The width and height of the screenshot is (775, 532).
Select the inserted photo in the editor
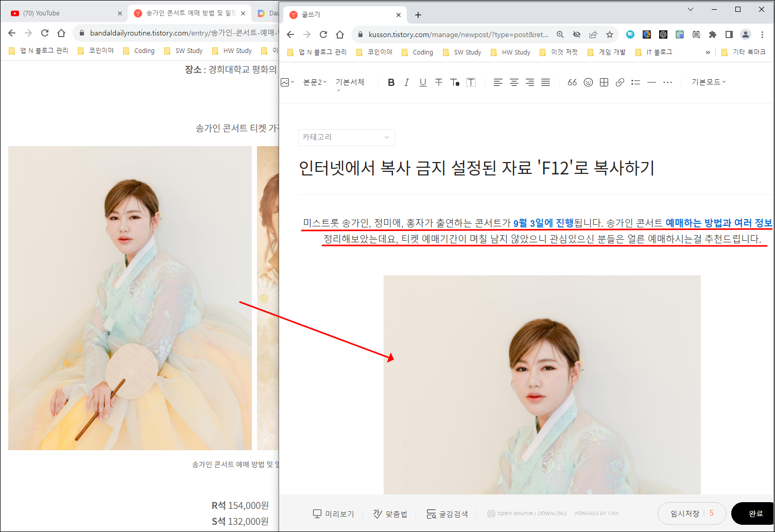542,385
